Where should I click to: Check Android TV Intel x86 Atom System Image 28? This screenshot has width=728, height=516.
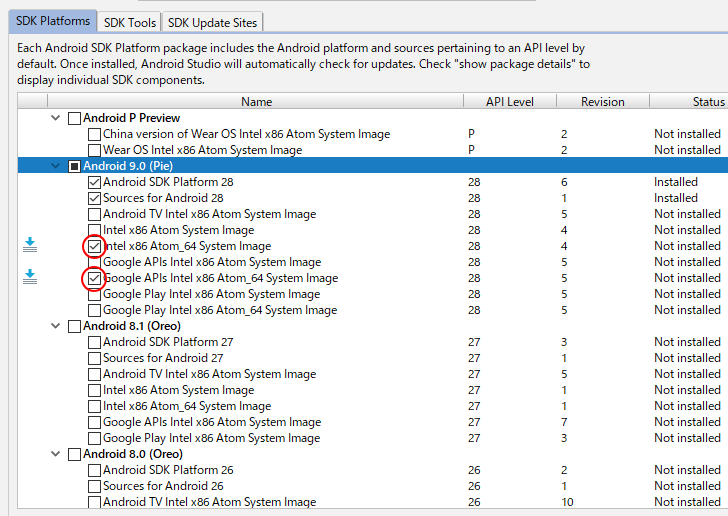pyautogui.click(x=94, y=214)
